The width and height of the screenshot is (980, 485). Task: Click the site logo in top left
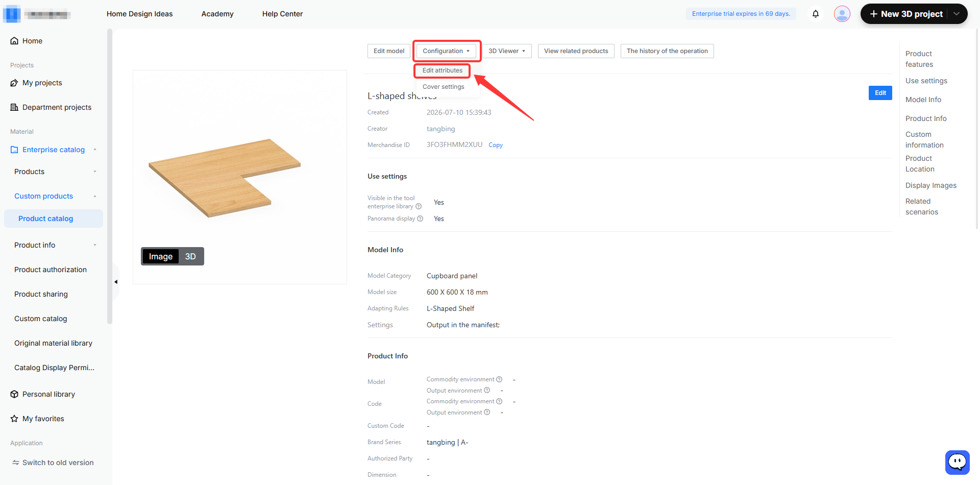(x=37, y=14)
